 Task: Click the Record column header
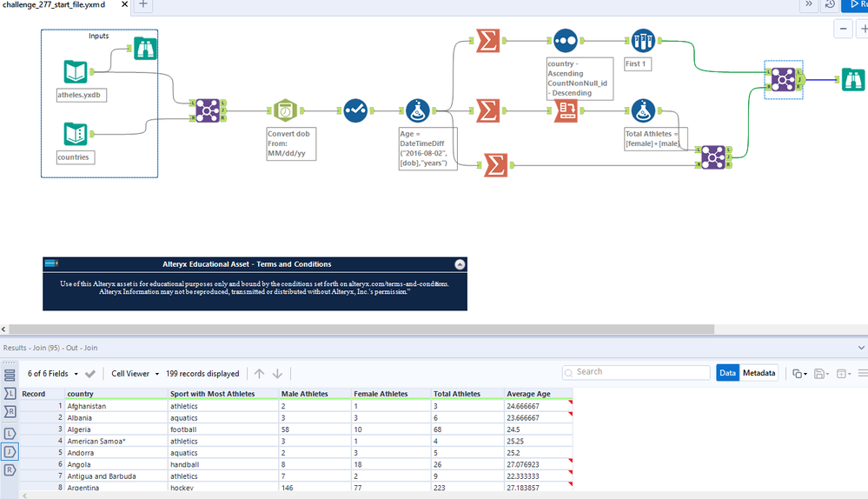click(42, 394)
